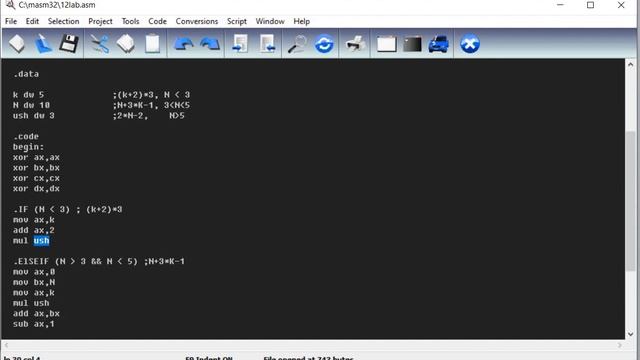
Task: Create a new file with the blank page icon
Action: (17, 44)
